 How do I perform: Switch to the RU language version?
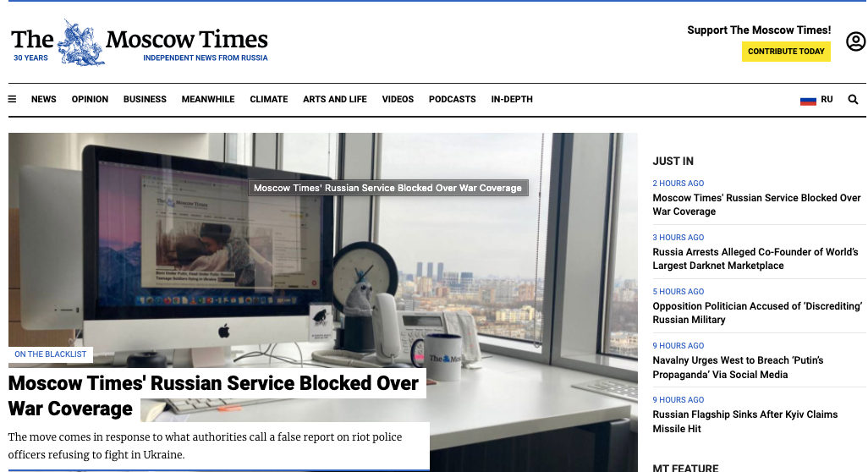point(827,99)
